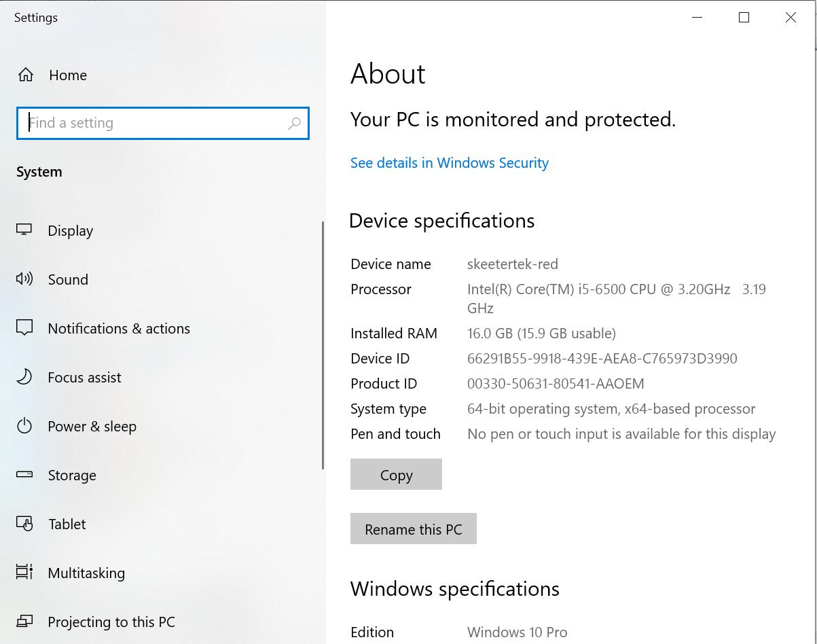Viewport: 817px width, 644px height.
Task: Select the Home menu entry
Action: coord(68,75)
